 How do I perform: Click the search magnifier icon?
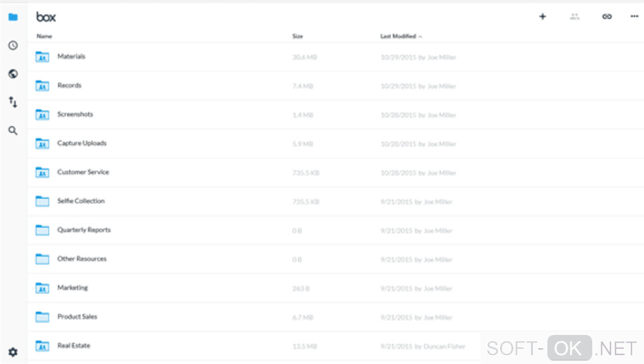point(13,131)
